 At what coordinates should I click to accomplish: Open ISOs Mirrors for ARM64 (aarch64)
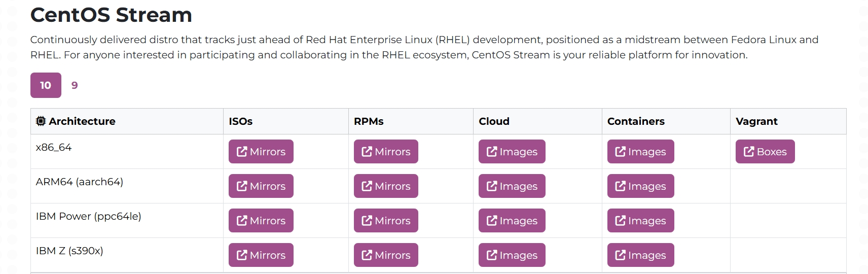261,186
